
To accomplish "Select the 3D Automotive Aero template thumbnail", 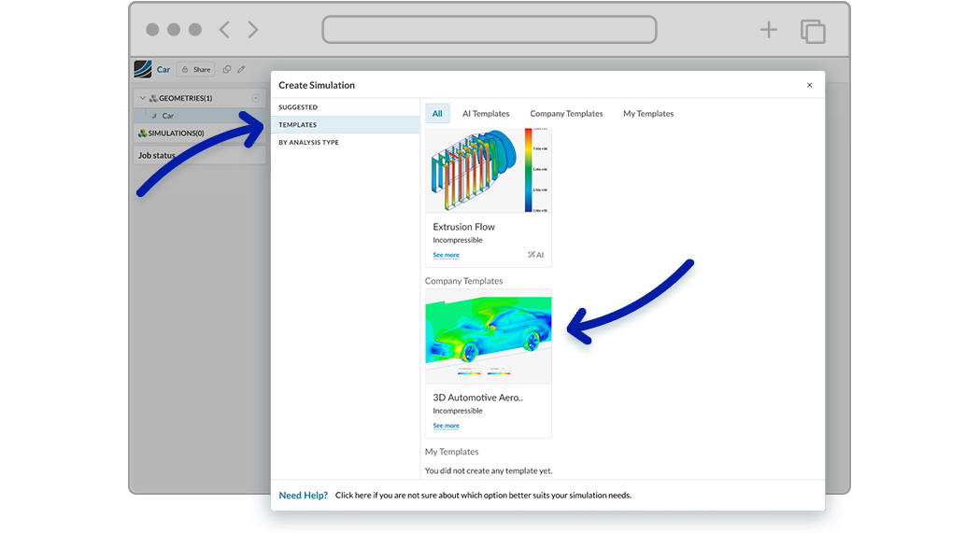I will 489,336.
